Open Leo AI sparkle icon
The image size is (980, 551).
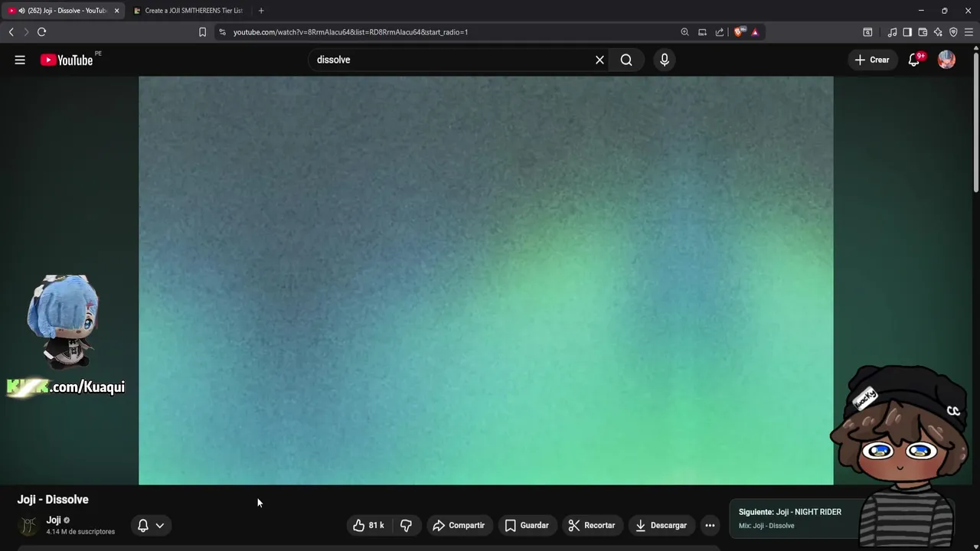click(938, 32)
